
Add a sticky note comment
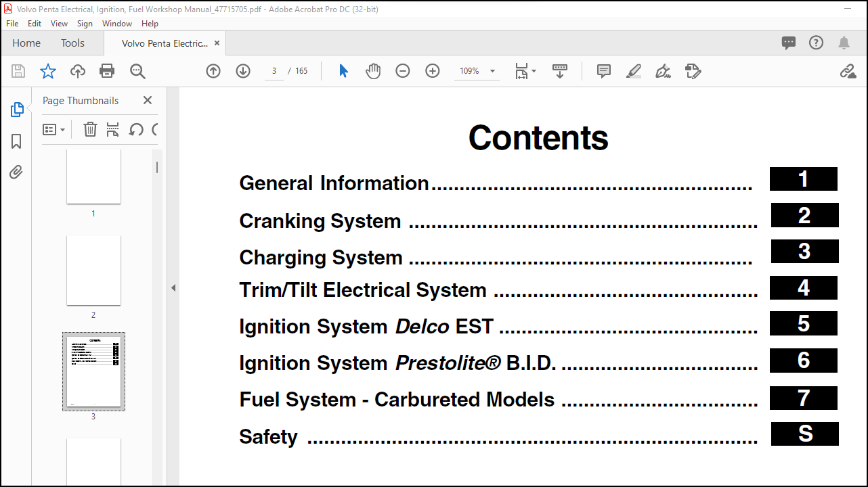[x=604, y=71]
